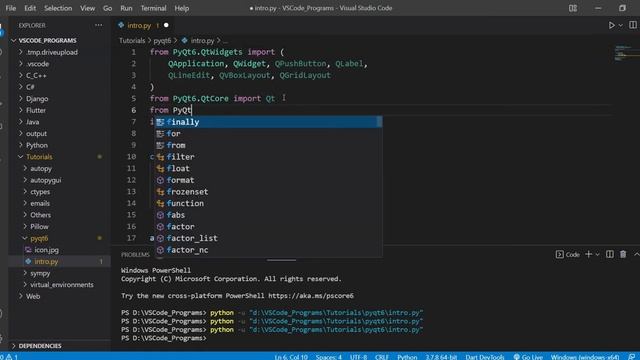The image size is (640, 360).
Task: Expand the autopygui folder
Action: coord(45,180)
